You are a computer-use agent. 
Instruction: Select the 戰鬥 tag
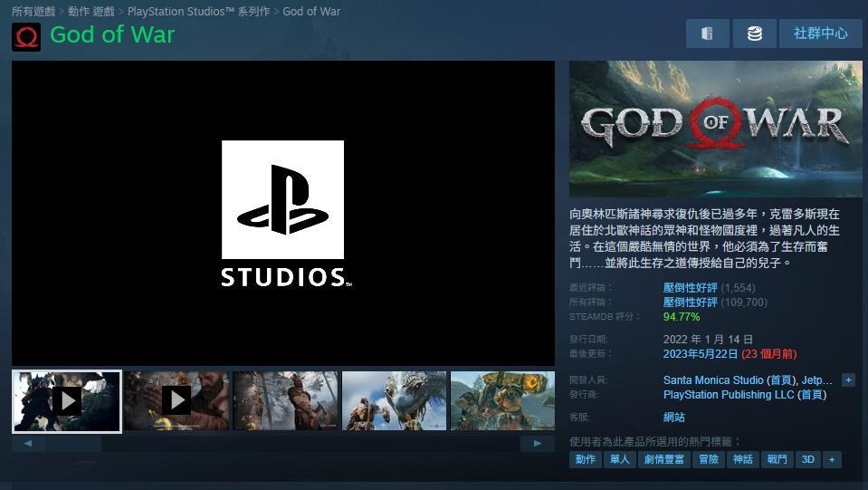pos(777,459)
